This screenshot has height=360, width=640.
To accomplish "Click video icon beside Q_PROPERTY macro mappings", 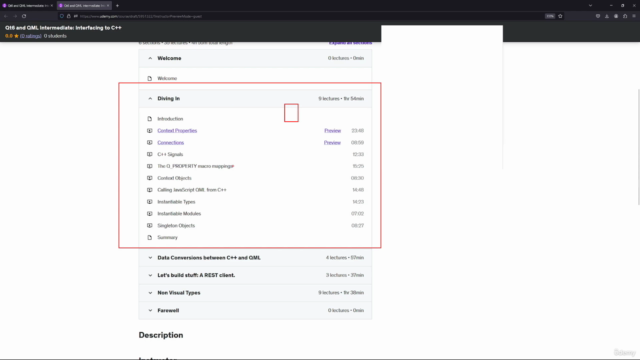I will pyautogui.click(x=150, y=166).
